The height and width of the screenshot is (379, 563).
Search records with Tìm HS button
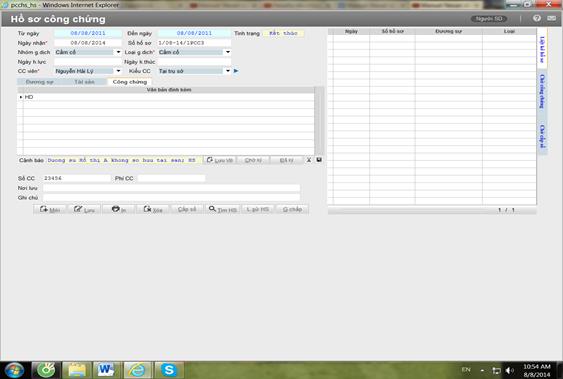223,209
